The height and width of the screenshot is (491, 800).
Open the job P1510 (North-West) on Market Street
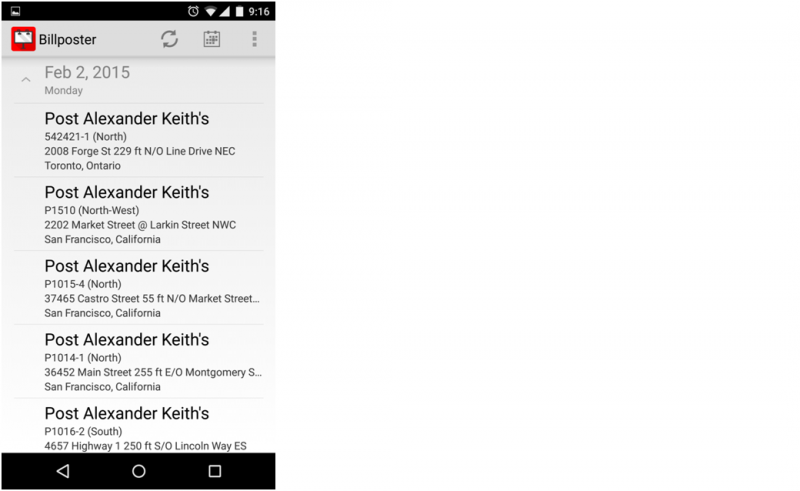click(139, 214)
